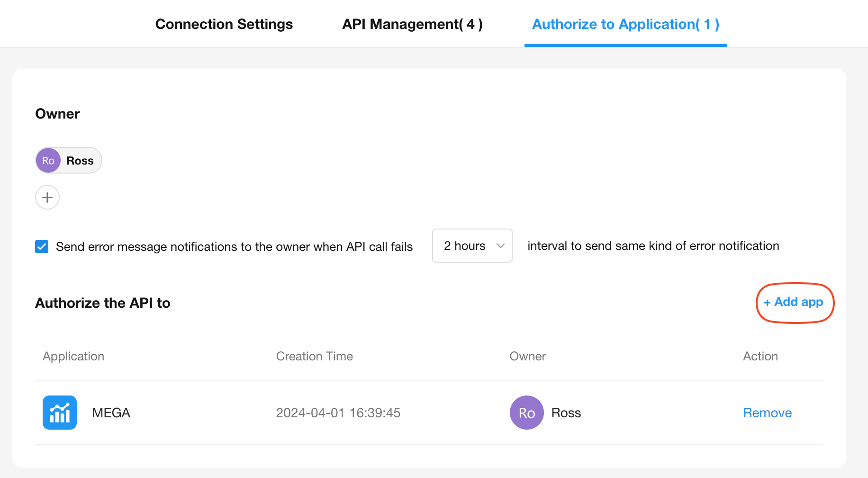Click the Creation Time column header

click(x=314, y=356)
